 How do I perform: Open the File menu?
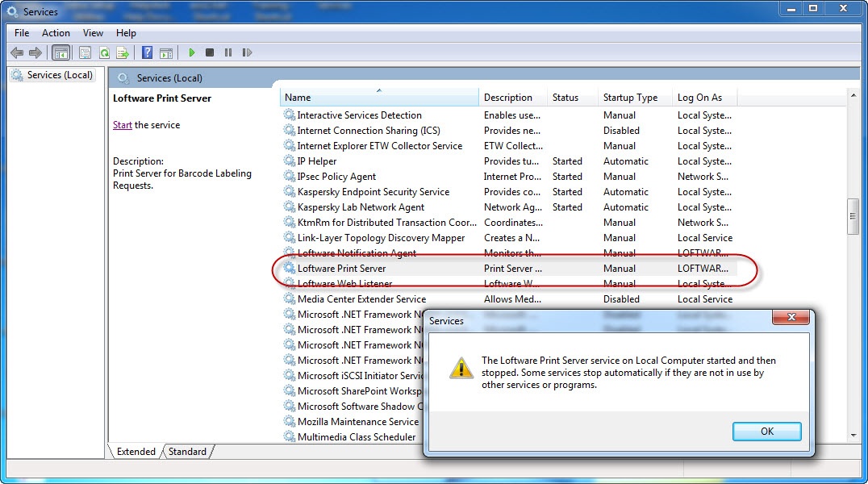(22, 33)
